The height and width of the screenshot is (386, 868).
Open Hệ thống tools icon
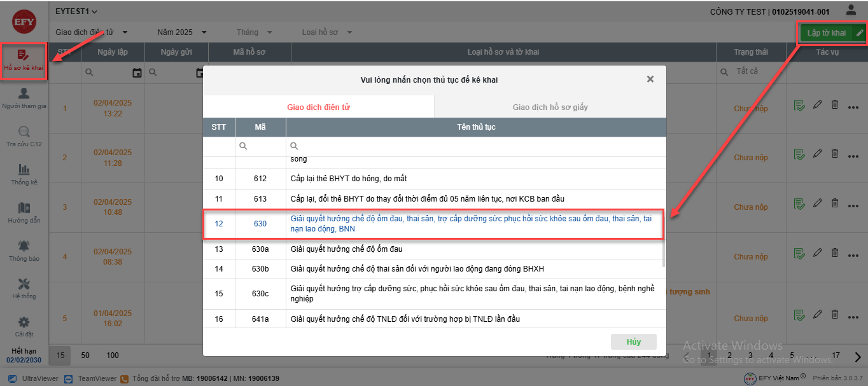(24, 288)
